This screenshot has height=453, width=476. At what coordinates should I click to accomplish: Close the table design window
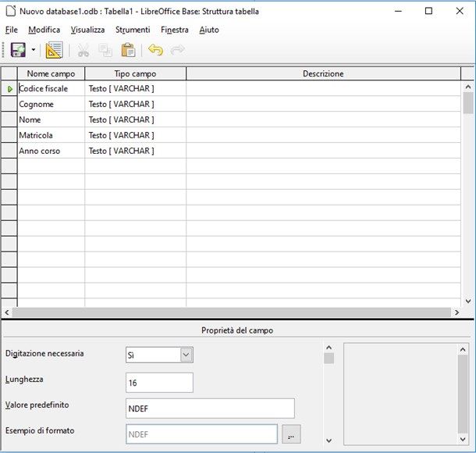click(x=460, y=11)
